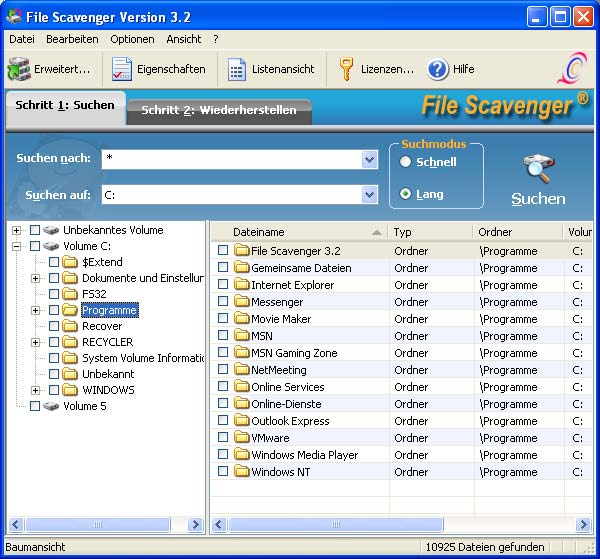Click the file list scroll left arrow
This screenshot has width=600, height=559.
coord(219,524)
